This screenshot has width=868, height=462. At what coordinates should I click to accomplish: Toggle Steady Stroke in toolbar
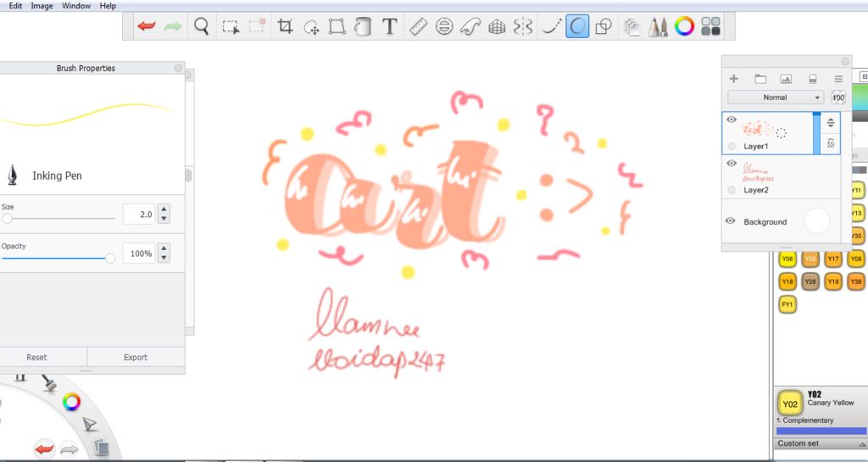point(551,26)
